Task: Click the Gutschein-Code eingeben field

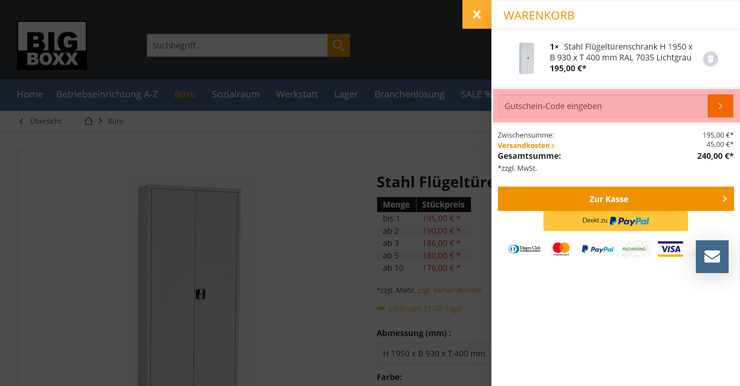Action: coord(603,106)
